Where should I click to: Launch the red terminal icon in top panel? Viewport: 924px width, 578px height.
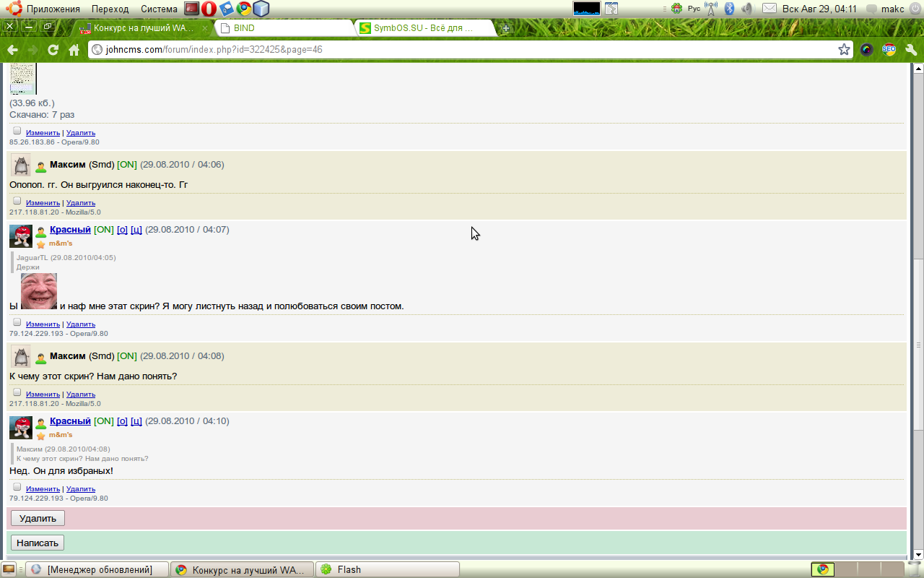tap(191, 9)
